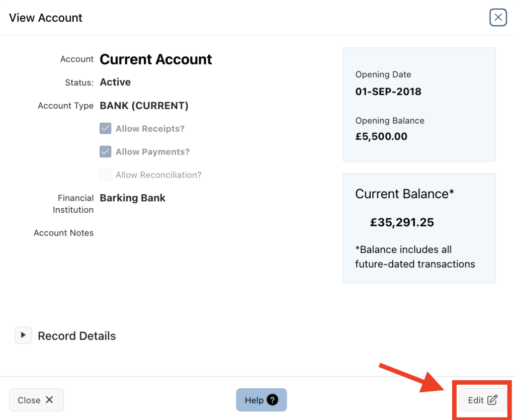Click the Financial Institution Barking Bank
515x420 pixels.
[132, 198]
